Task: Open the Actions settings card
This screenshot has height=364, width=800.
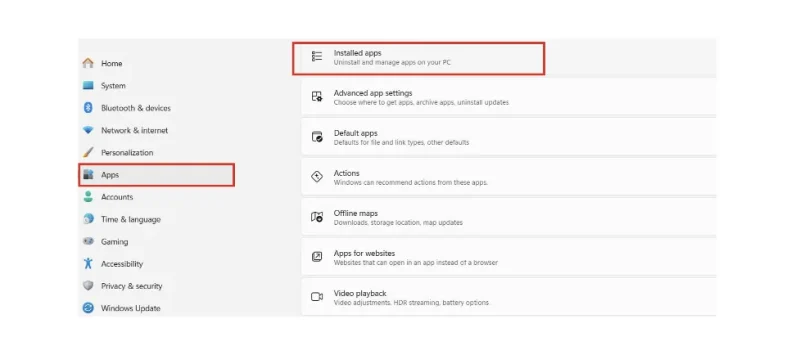Action: click(x=509, y=177)
